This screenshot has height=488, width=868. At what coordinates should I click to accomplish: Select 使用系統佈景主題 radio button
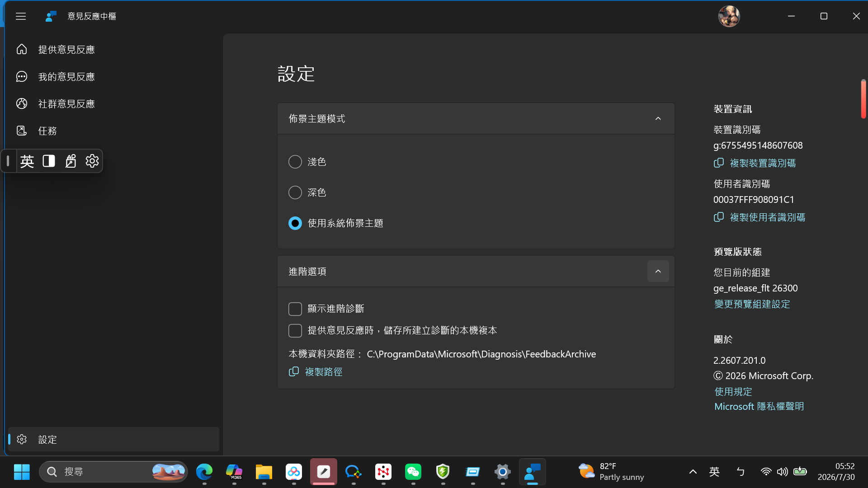tap(295, 223)
